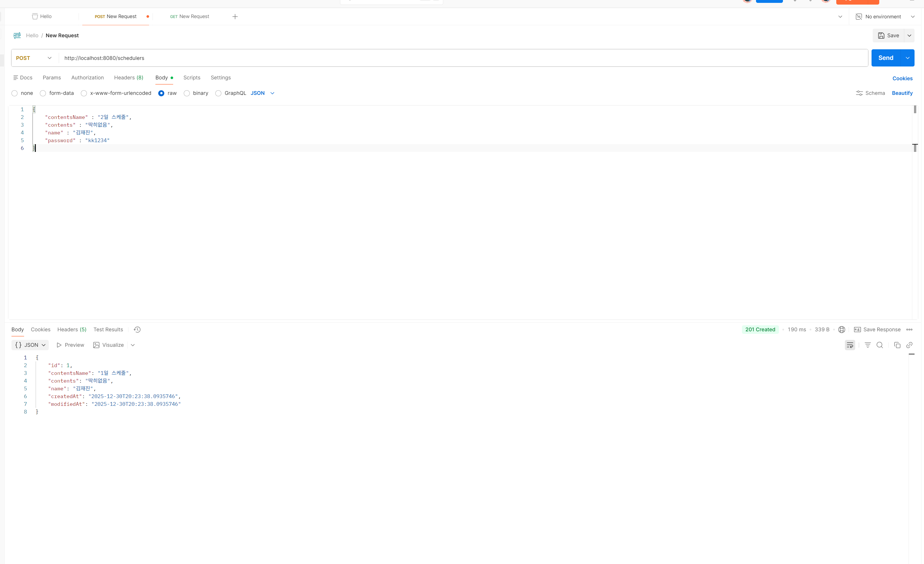Image resolution: width=924 pixels, height=564 pixels.
Task: Click the createdAt value in response
Action: (133, 396)
